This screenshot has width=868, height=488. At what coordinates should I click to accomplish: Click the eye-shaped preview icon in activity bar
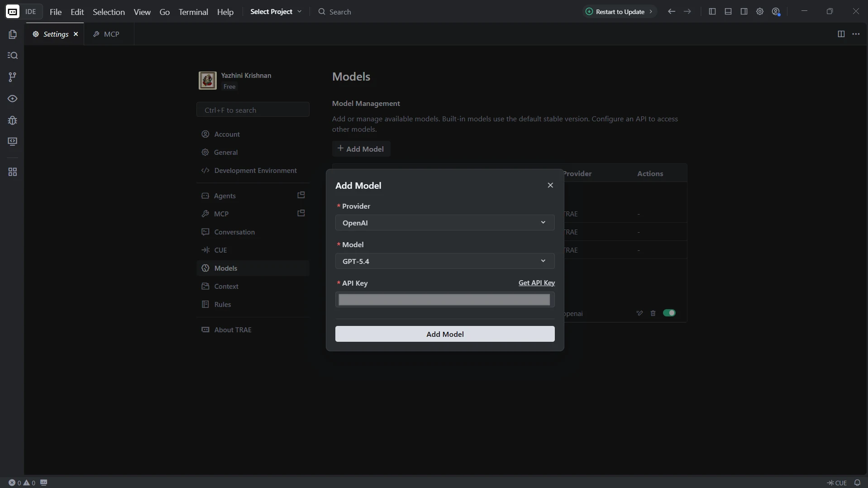click(12, 99)
